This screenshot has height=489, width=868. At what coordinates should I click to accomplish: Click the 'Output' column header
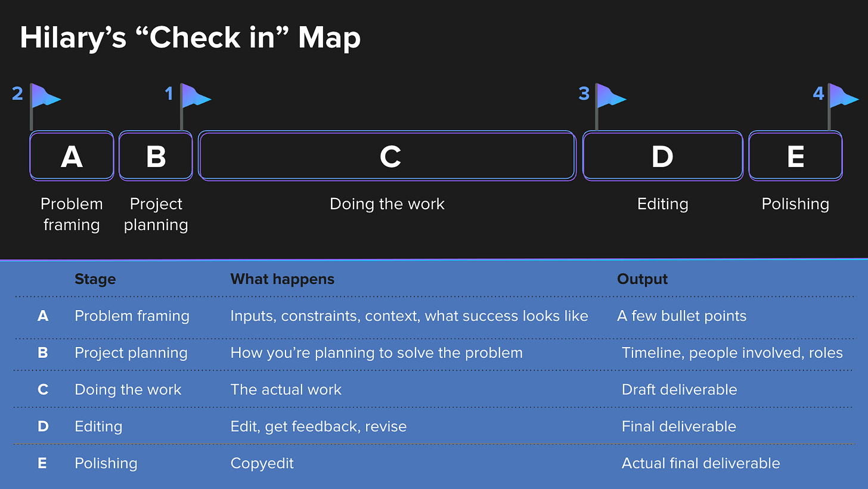click(643, 279)
